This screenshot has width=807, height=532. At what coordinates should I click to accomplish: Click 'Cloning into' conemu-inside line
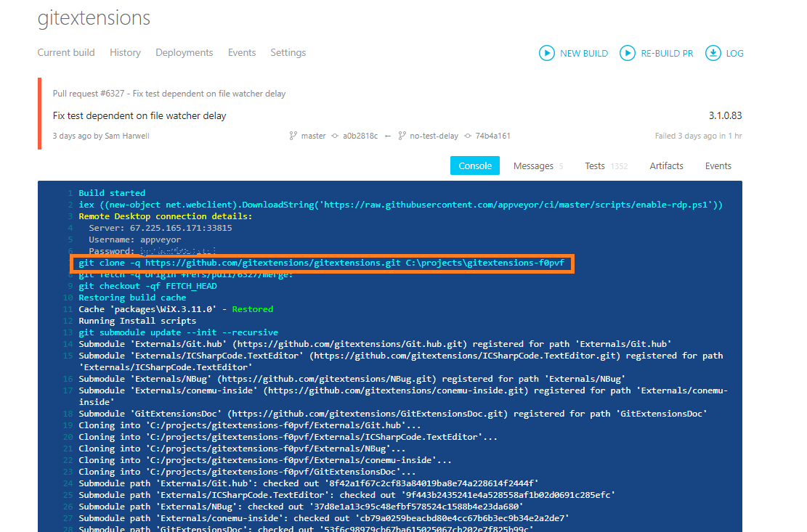(265, 460)
